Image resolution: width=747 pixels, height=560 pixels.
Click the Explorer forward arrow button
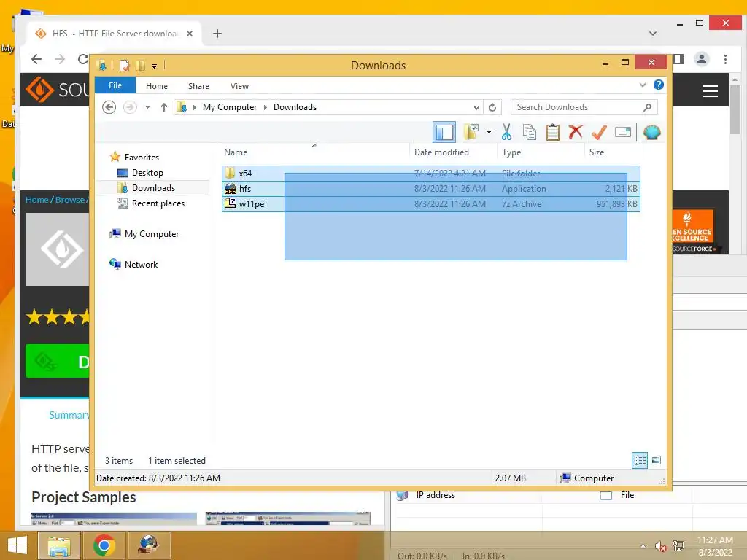[x=130, y=107]
